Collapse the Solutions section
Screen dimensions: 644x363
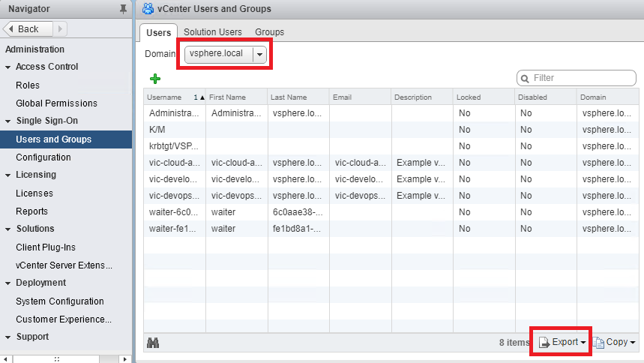7,229
